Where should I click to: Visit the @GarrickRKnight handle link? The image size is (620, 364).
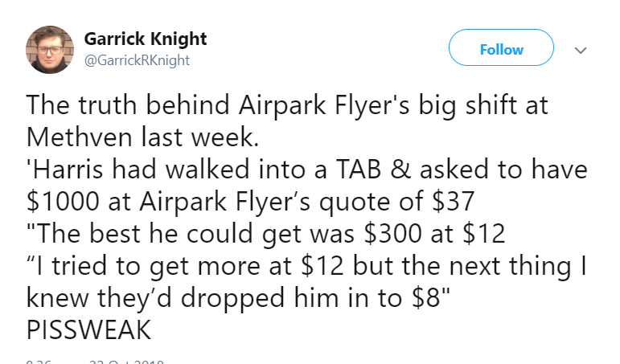pyautogui.click(x=137, y=60)
